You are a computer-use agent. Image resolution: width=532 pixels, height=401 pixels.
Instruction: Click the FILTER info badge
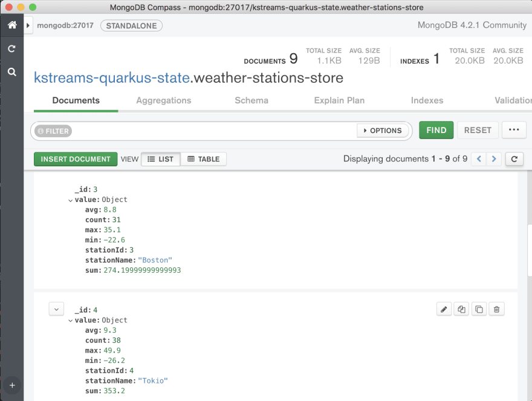click(53, 131)
